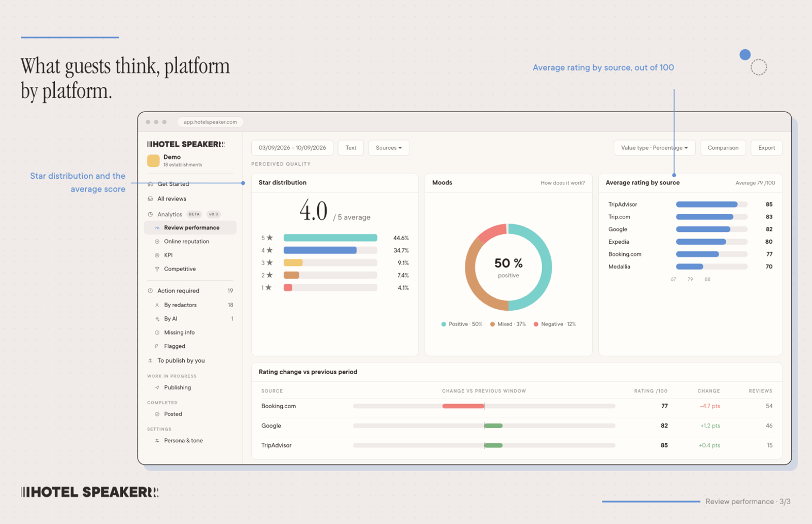Image resolution: width=812 pixels, height=524 pixels.
Task: Click the TripAdvisor row in rating change table
Action: click(x=517, y=445)
